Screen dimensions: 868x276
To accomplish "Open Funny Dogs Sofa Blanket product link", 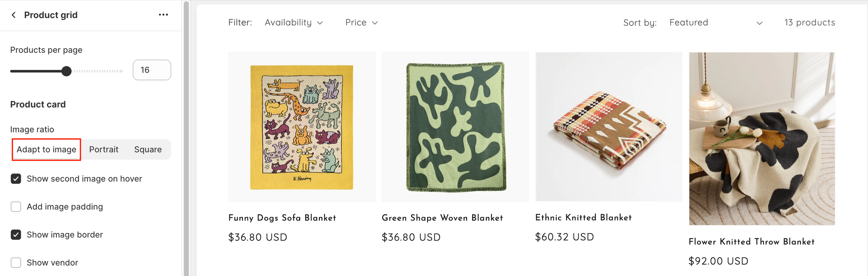I will (x=282, y=218).
